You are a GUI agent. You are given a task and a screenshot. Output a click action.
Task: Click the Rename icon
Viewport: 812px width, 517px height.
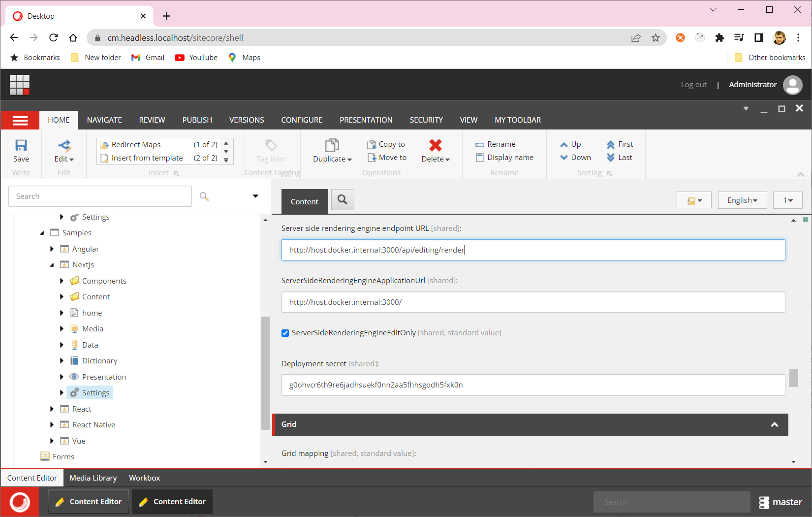(x=480, y=144)
